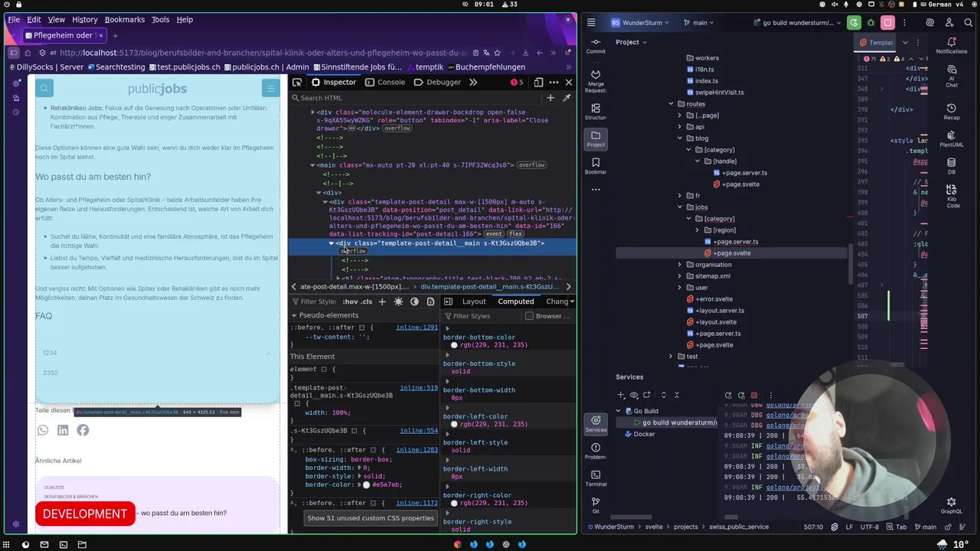Open the Terminal tool window

596,478
